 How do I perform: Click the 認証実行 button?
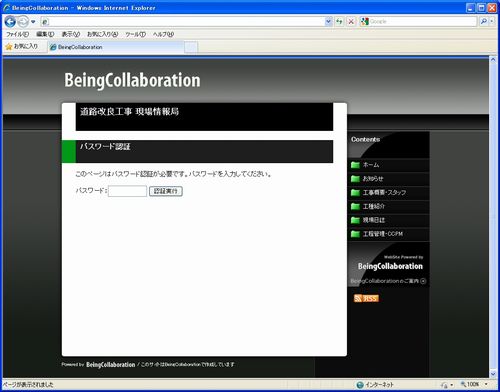166,191
